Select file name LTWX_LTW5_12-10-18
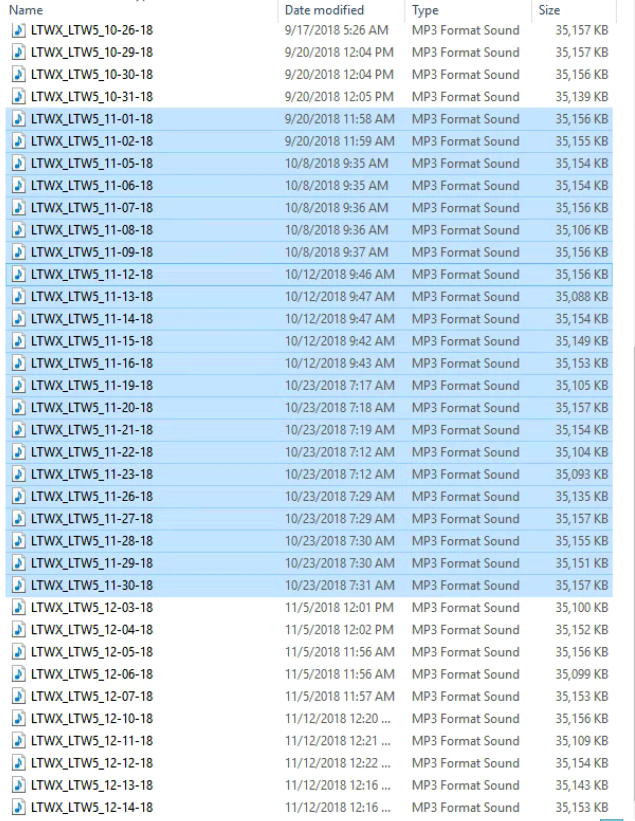The height and width of the screenshot is (821, 635). pyautogui.click(x=92, y=719)
